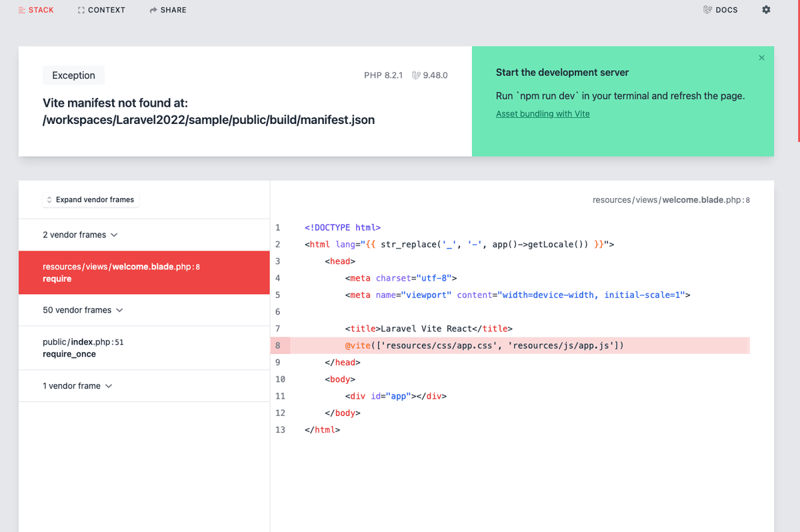
Task: Click the DOCTYPE html code line
Action: pyautogui.click(x=343, y=227)
